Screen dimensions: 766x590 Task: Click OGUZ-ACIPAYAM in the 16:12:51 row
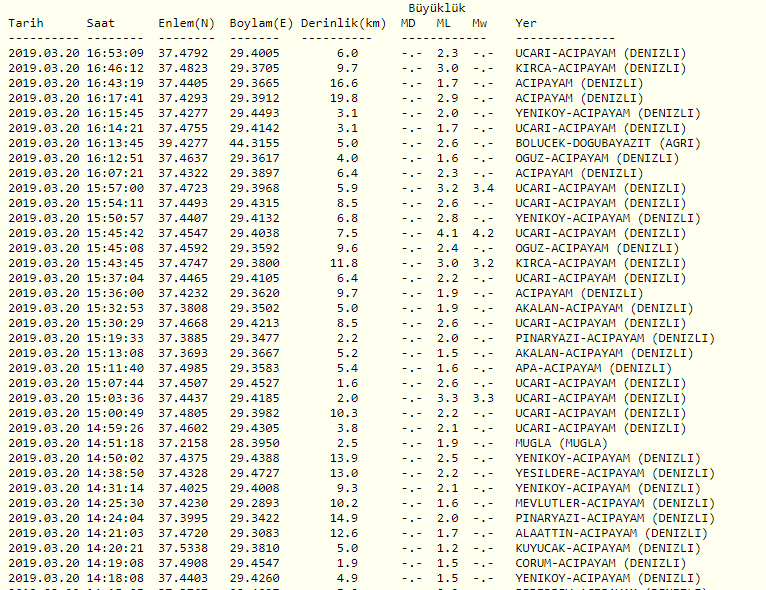562,158
